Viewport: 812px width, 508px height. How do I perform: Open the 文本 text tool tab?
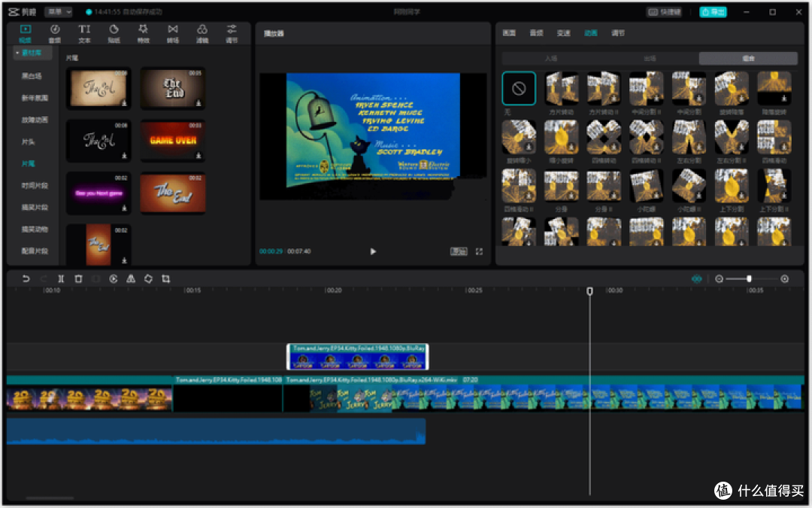[x=84, y=33]
